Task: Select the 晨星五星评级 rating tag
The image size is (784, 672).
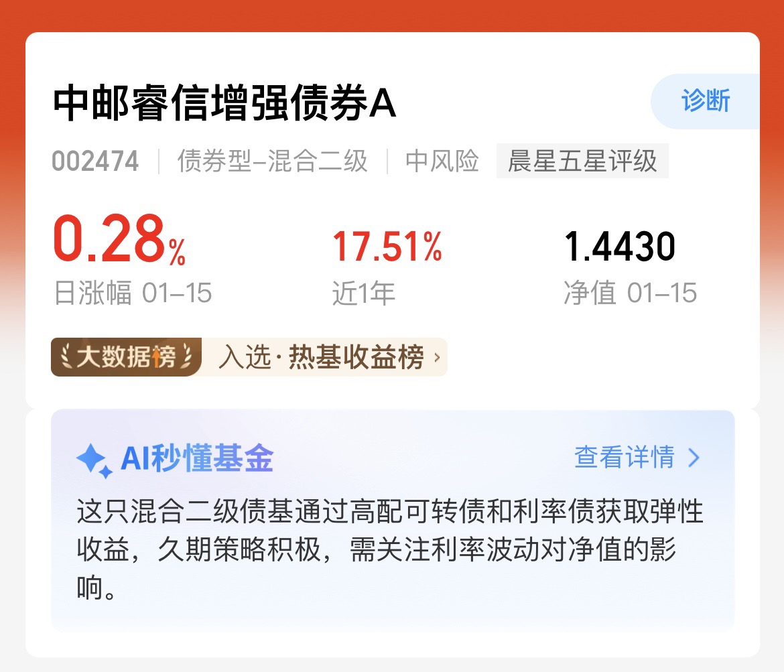Action: (x=582, y=161)
